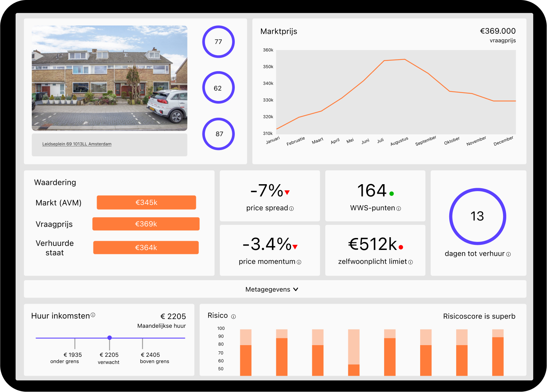Toggle the red indicator beside €512k limiet
This screenshot has height=392, width=547.
400,246
